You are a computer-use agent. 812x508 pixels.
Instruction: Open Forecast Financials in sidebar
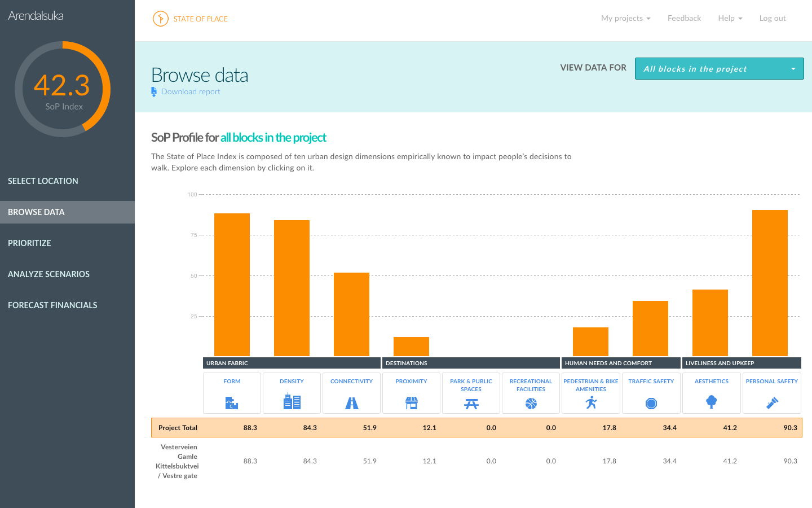click(68, 305)
